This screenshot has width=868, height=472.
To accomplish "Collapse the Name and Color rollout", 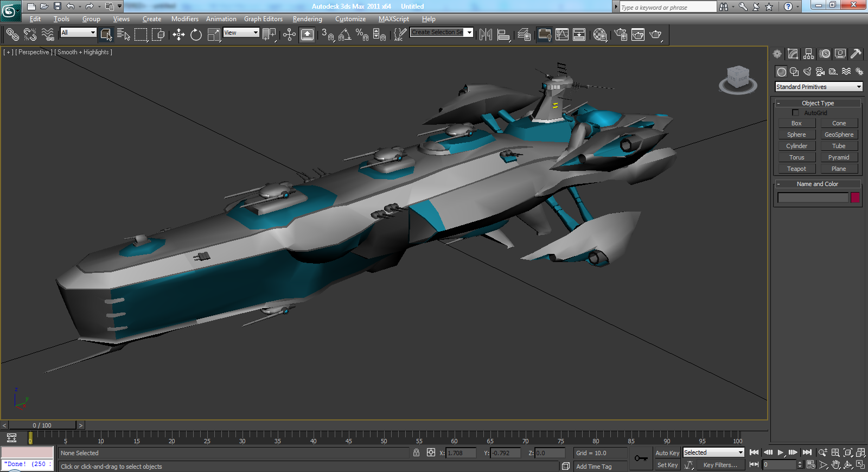I will click(818, 184).
